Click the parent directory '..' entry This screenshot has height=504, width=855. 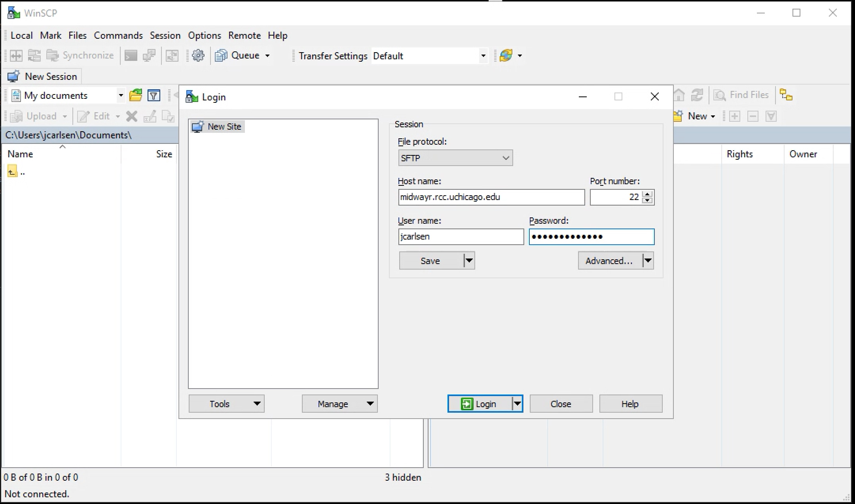click(17, 172)
